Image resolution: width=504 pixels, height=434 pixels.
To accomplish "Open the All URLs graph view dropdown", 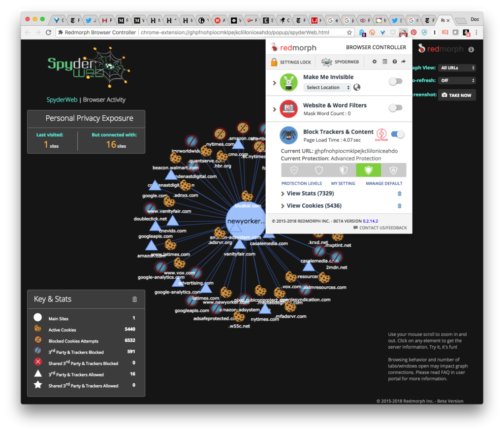I will tap(457, 68).
